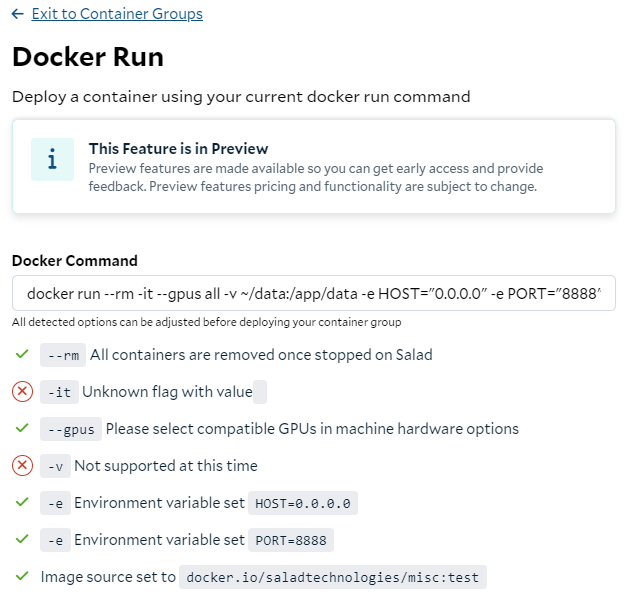Click the back arrow icon

(18, 14)
